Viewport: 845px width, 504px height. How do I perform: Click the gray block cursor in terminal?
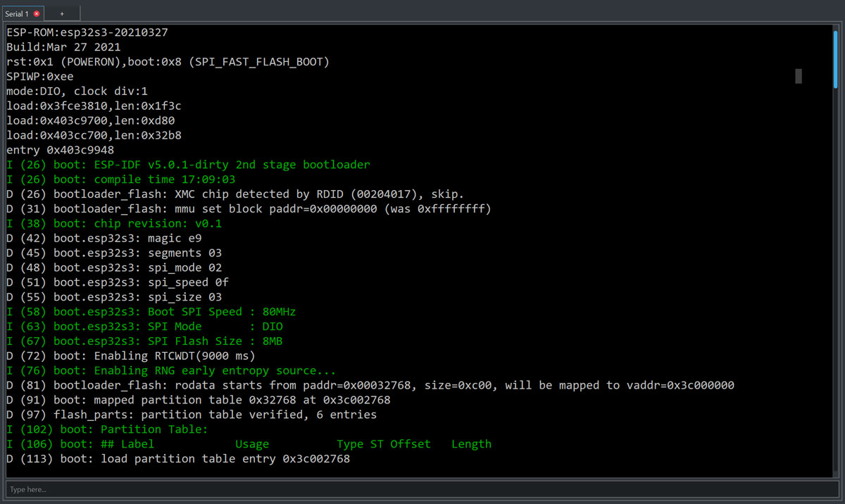click(x=799, y=76)
